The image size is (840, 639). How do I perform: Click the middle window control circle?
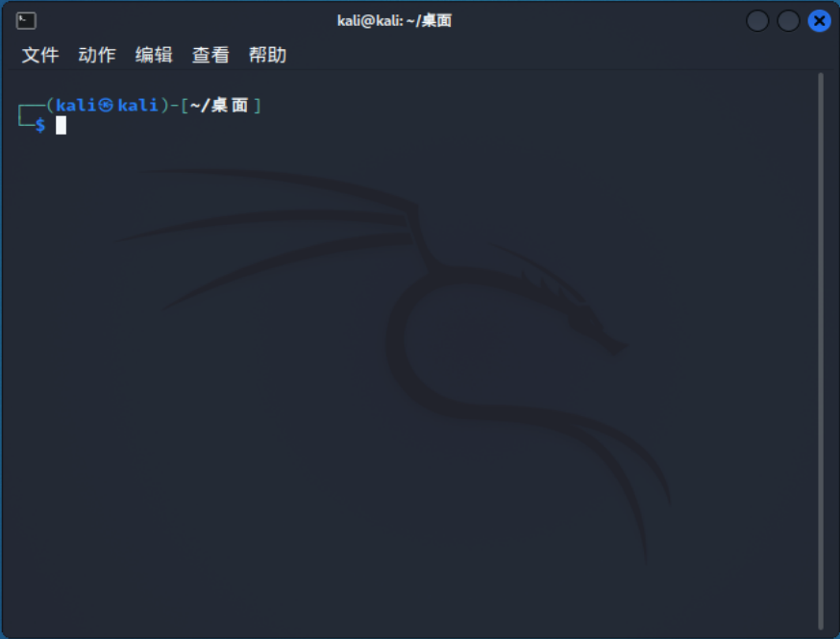[788, 20]
